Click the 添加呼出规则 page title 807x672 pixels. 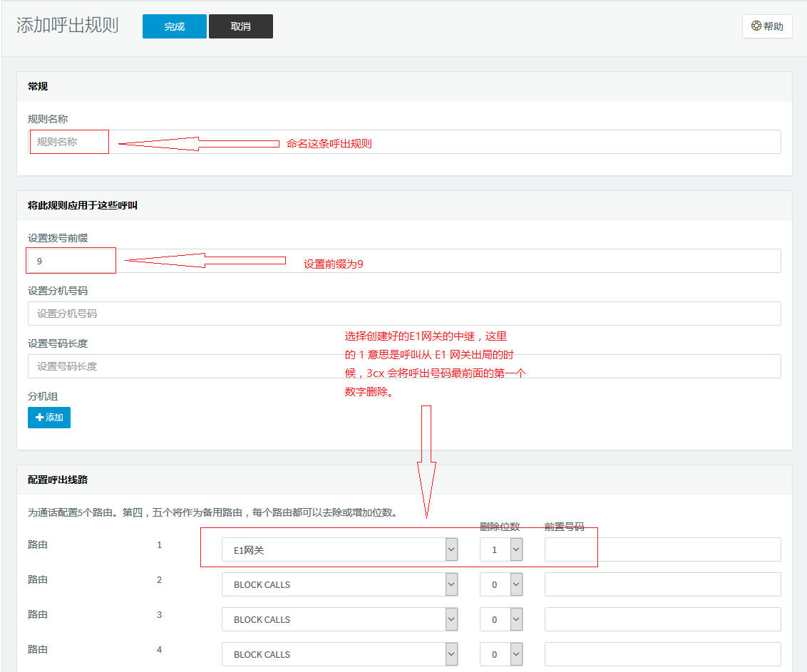coord(68,25)
